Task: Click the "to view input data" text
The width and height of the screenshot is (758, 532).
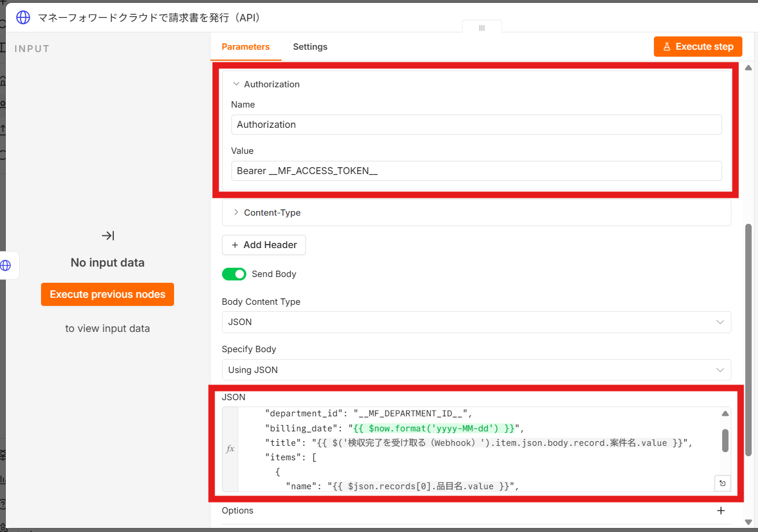Action: (108, 328)
